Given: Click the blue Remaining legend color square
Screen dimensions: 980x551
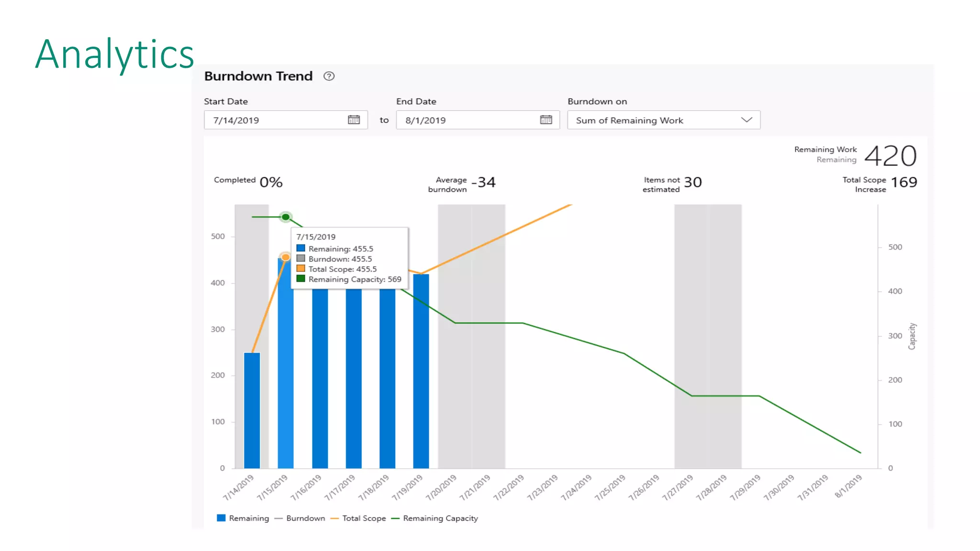Looking at the screenshot, I should pyautogui.click(x=221, y=518).
